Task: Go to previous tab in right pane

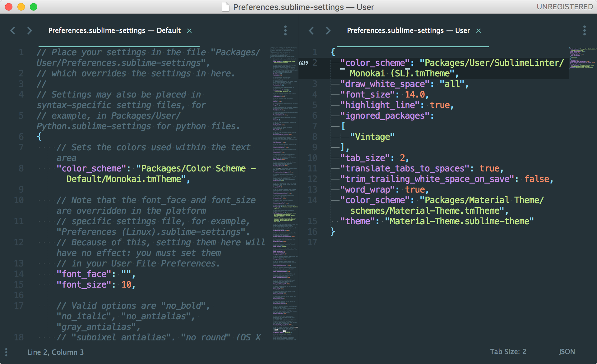Action: coord(311,30)
